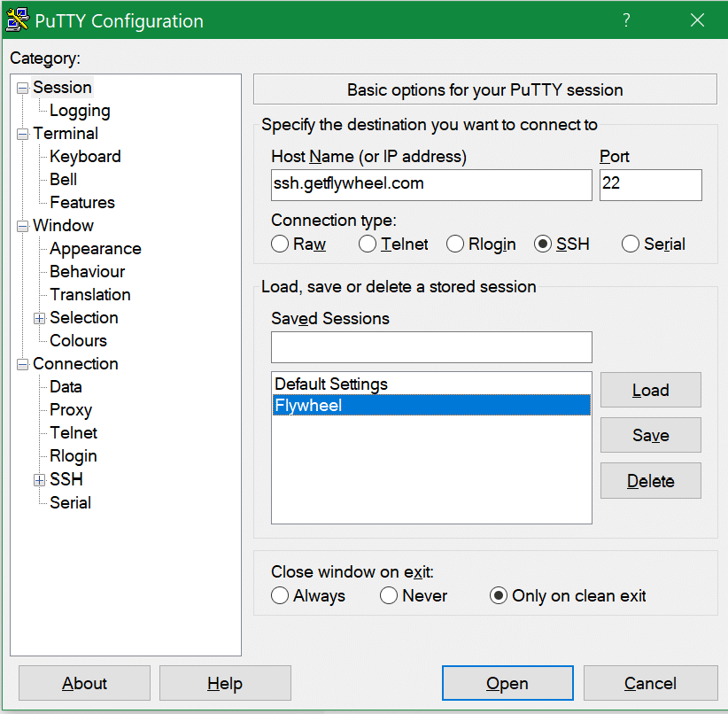Go to the Colours settings panel
The image size is (728, 714).
[78, 341]
